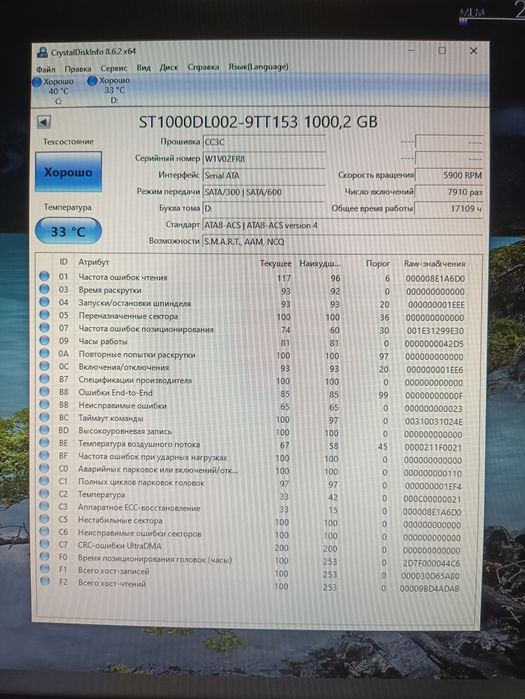The width and height of the screenshot is (525, 699).
Task: Click status icon for Нестабильные сектора
Action: coord(44,518)
